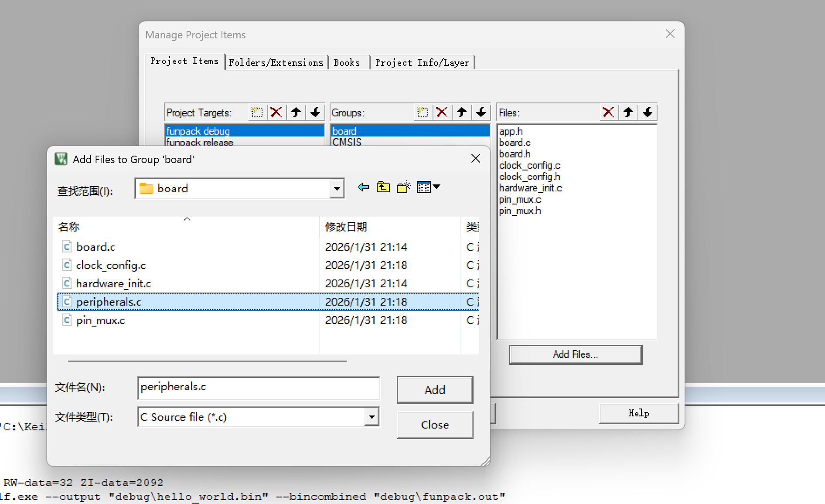
Task: Open the Project Info/Layer tab
Action: [x=422, y=63]
